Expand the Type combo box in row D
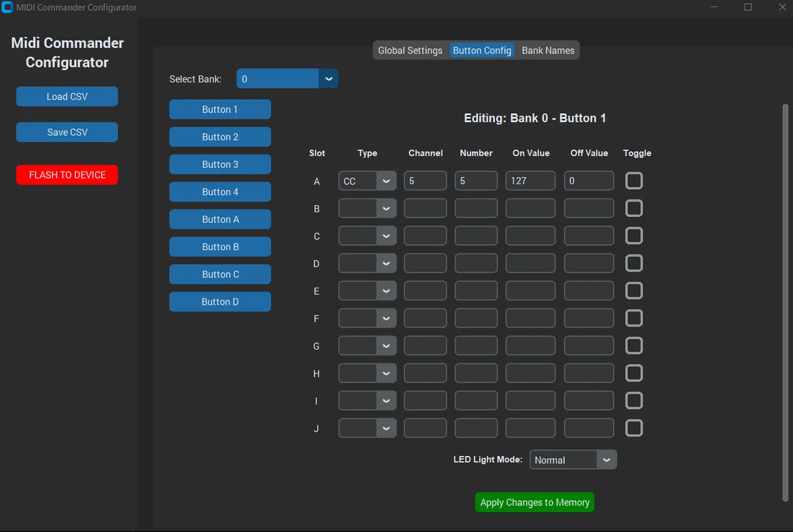 click(x=367, y=263)
